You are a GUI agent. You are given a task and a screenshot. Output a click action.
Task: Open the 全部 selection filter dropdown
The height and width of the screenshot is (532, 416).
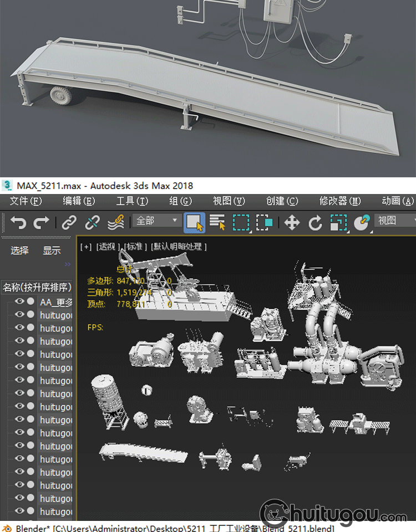156,221
